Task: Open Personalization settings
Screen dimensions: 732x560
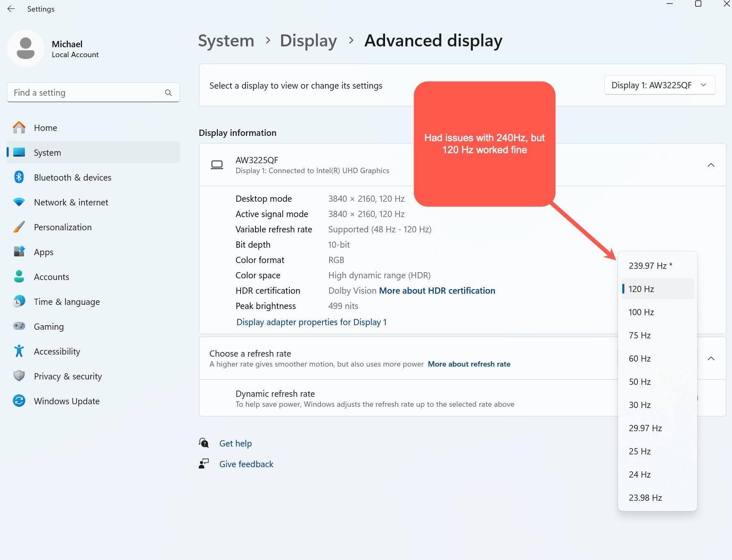Action: coord(63,227)
